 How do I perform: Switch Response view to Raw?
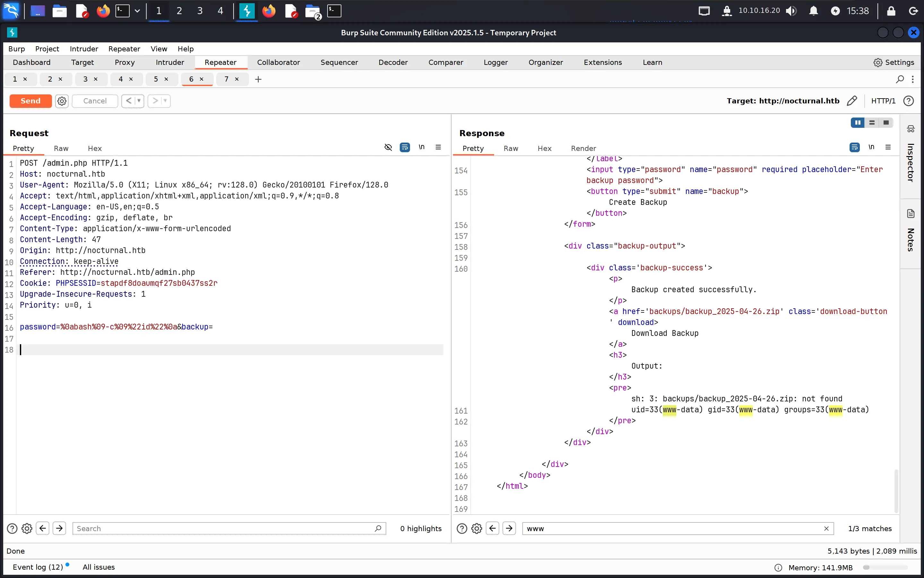click(511, 148)
